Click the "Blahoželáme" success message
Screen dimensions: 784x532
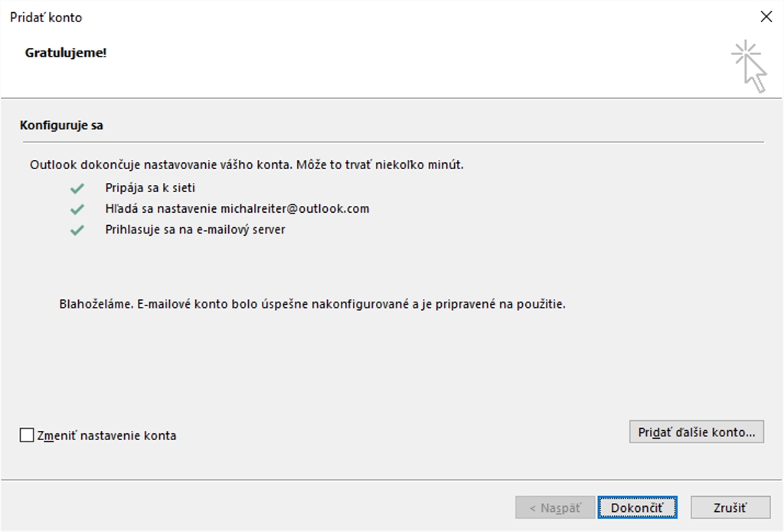[312, 304]
